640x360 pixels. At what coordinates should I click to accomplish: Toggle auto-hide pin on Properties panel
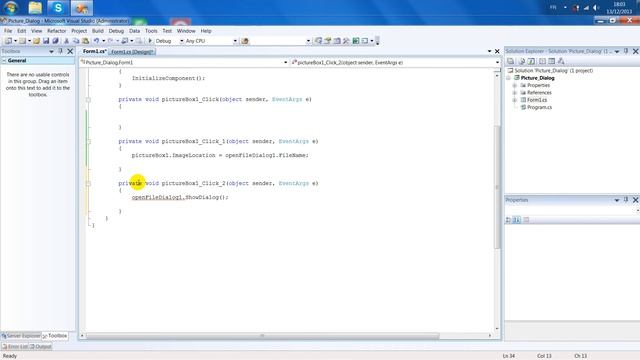[x=626, y=200]
